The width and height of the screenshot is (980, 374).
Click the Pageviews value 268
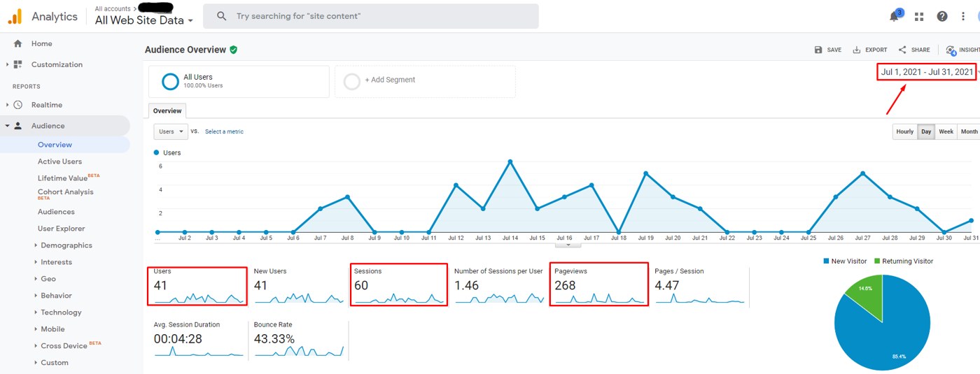coord(565,285)
